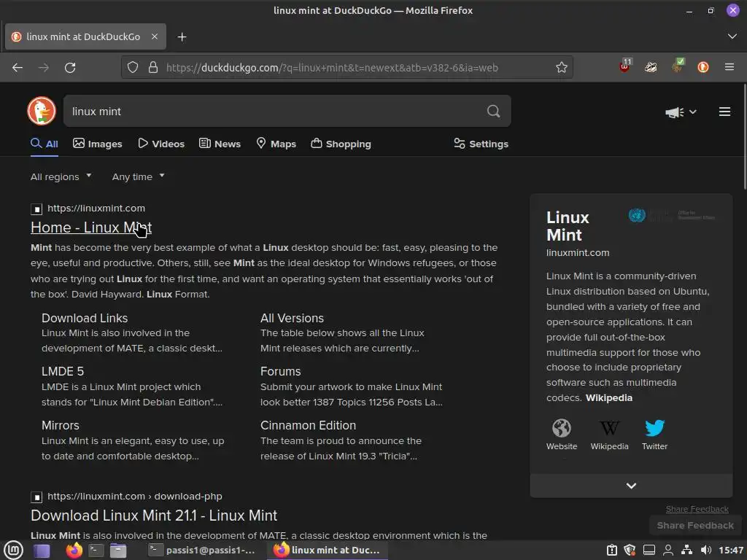
Task: Open the update manager shield tray icon
Action: pyautogui.click(x=630, y=551)
